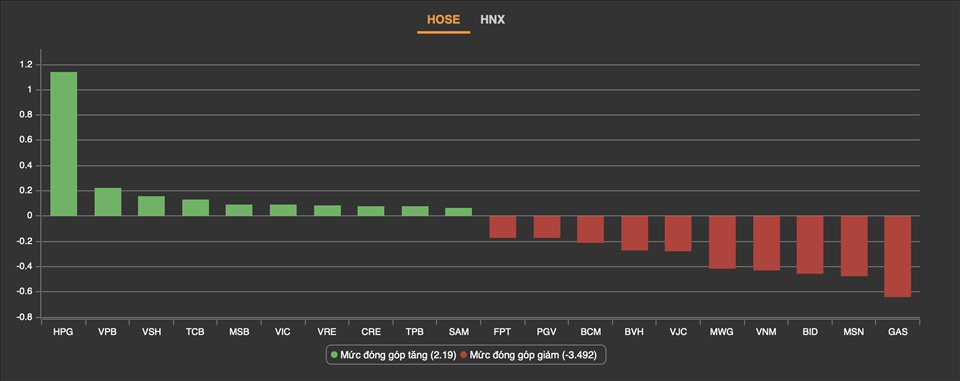This screenshot has height=381, width=960.
Task: Click the VPB green bar
Action: tap(108, 202)
